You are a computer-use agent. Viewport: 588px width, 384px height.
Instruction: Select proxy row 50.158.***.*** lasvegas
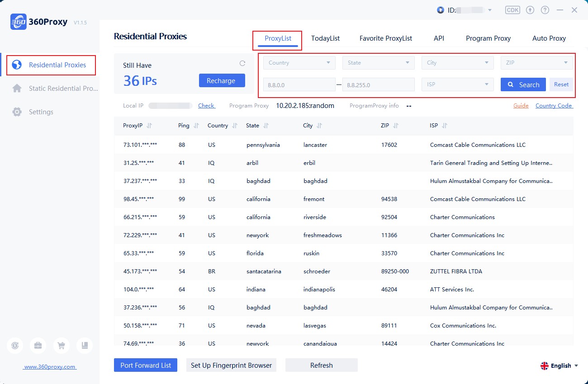coord(344,326)
